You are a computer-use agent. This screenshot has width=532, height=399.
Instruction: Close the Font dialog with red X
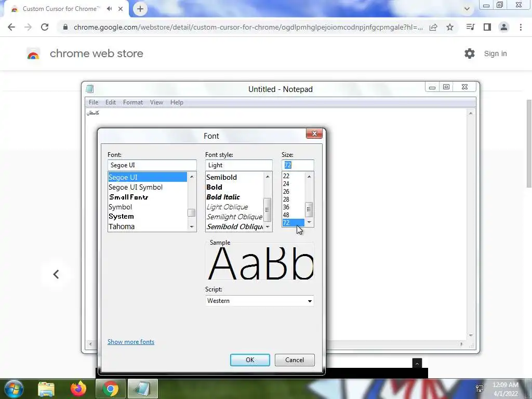click(314, 134)
